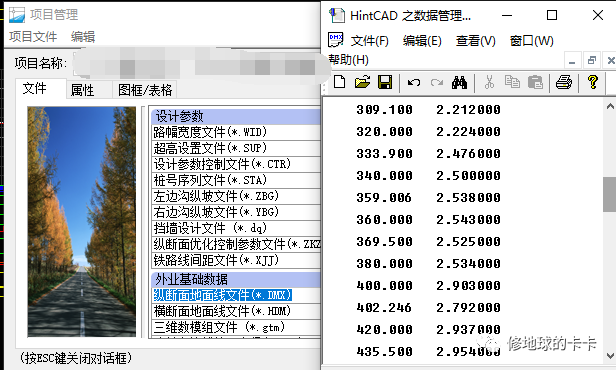Open Find using the binoculars icon
The image size is (616, 370).
[459, 82]
